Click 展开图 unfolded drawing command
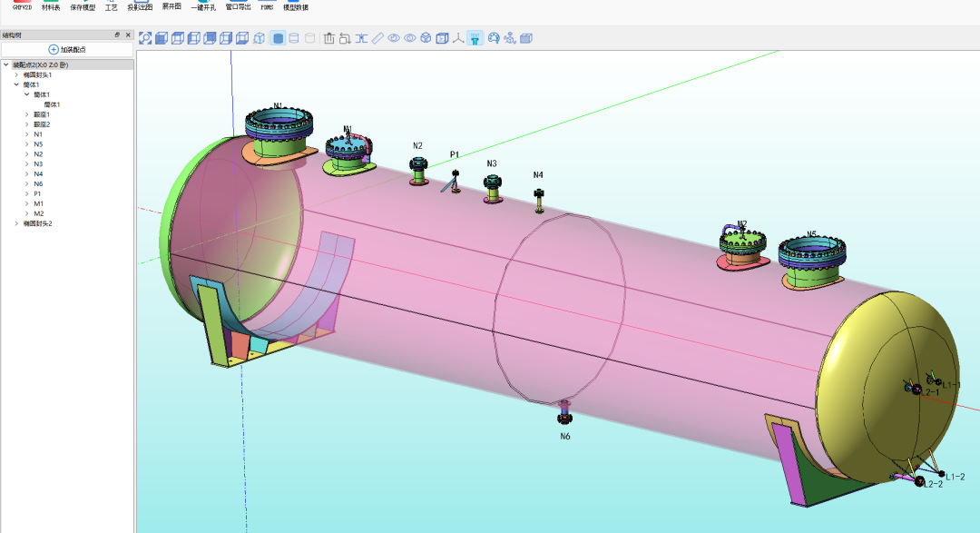Image resolution: width=980 pixels, height=533 pixels. 171,5
